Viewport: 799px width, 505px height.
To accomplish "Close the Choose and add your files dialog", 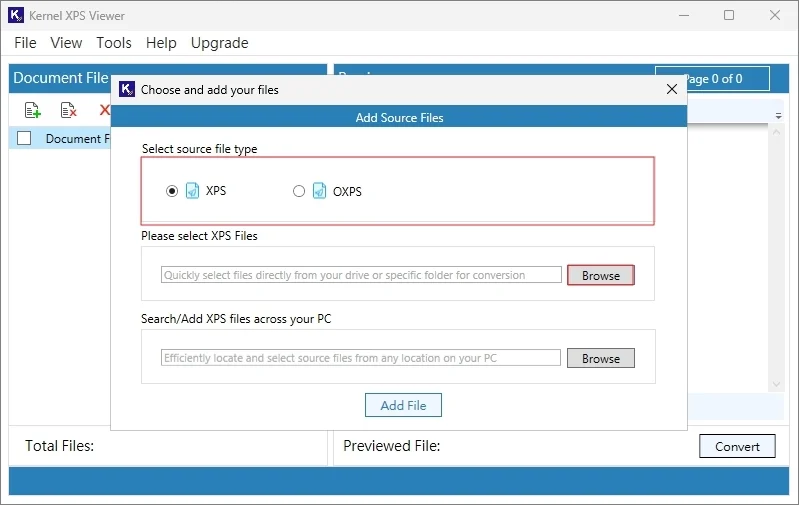I will (x=672, y=89).
